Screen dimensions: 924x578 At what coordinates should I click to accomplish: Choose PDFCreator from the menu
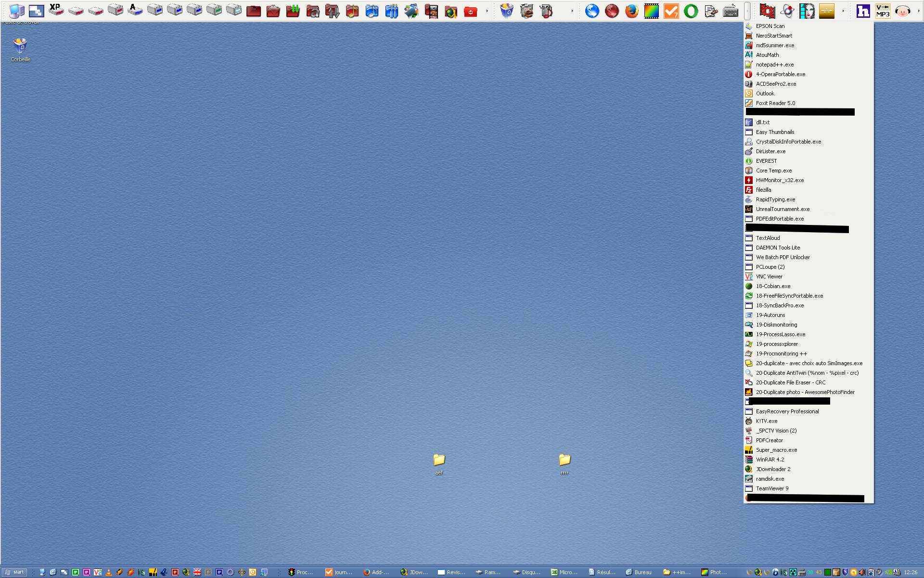click(x=808, y=440)
